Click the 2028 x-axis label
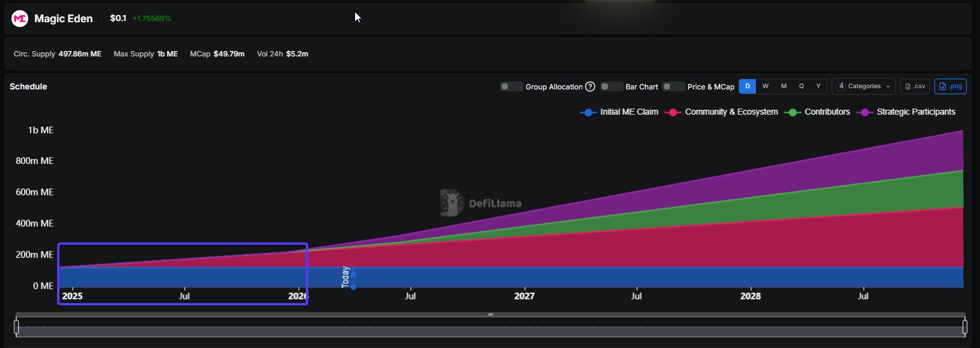This screenshot has width=980, height=348. click(x=750, y=296)
